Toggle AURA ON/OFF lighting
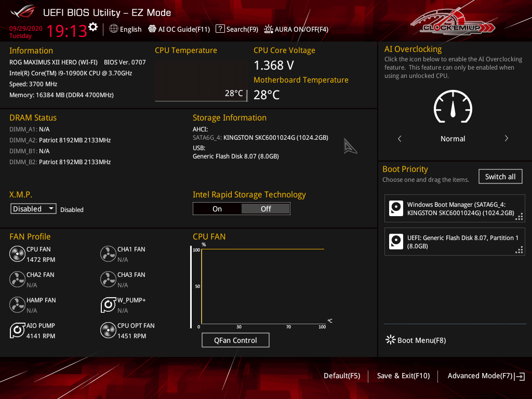 (296, 30)
